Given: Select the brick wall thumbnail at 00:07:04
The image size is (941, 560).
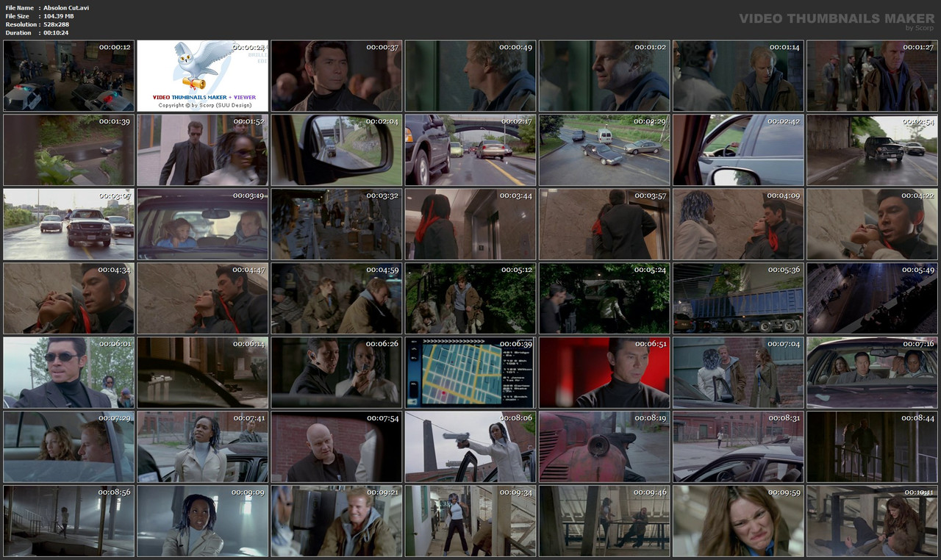Looking at the screenshot, I should [738, 373].
